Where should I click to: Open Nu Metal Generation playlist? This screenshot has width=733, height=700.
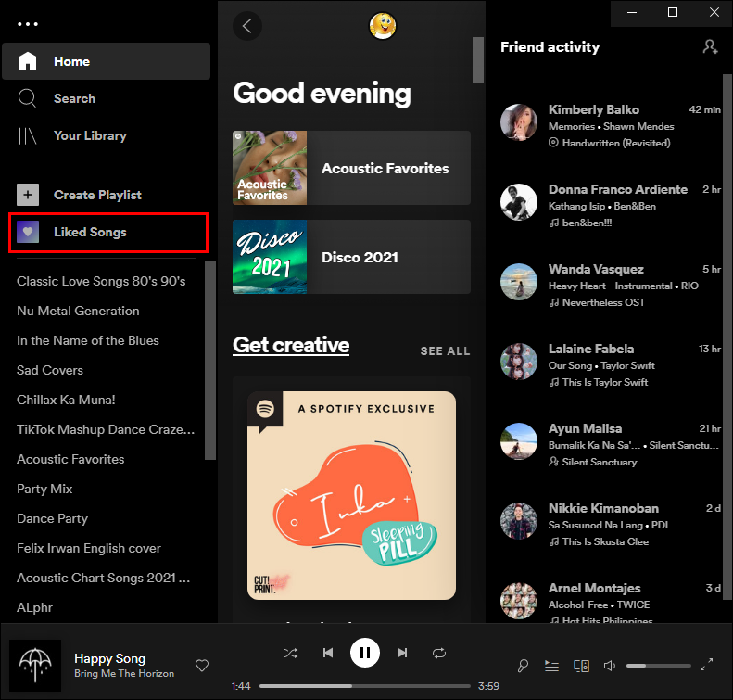point(78,311)
